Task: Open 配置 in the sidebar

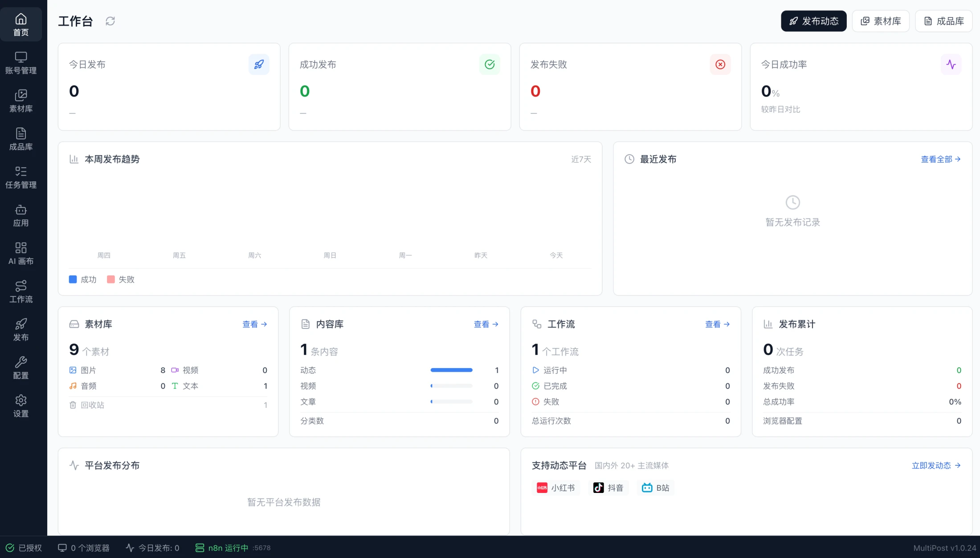Action: click(x=21, y=368)
